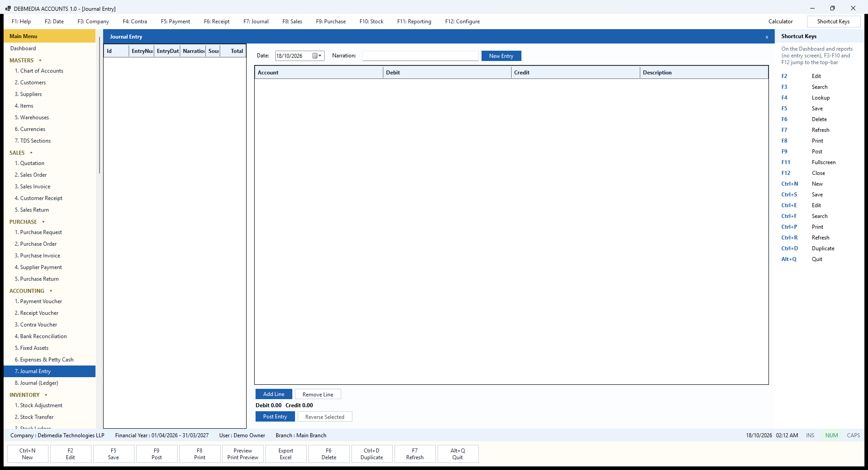Close the Journal Entry panel with x
The width and height of the screenshot is (868, 470).
[767, 37]
